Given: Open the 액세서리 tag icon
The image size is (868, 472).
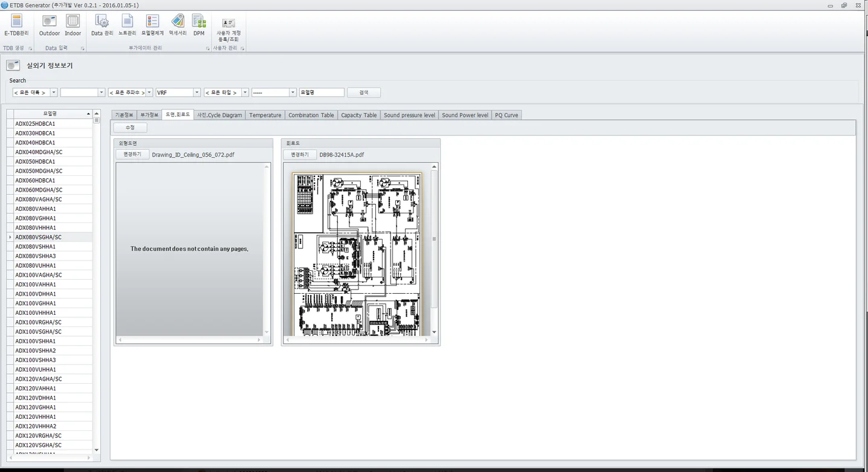Looking at the screenshot, I should coord(178,25).
